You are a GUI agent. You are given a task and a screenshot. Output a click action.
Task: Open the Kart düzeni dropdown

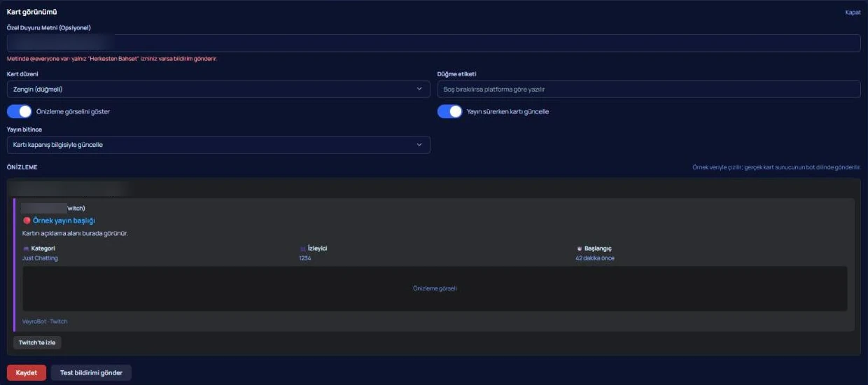coord(218,89)
